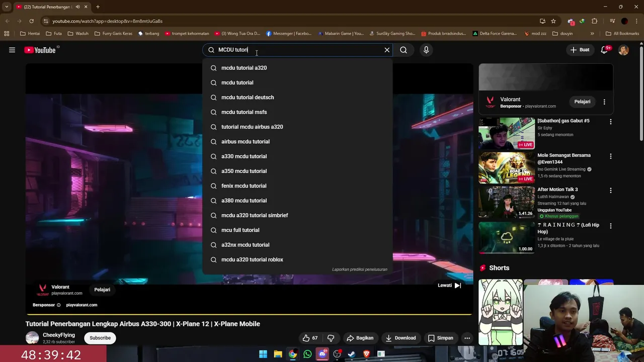Open YouTube notifications bell
Viewport: 644px width, 362px height.
(605, 50)
